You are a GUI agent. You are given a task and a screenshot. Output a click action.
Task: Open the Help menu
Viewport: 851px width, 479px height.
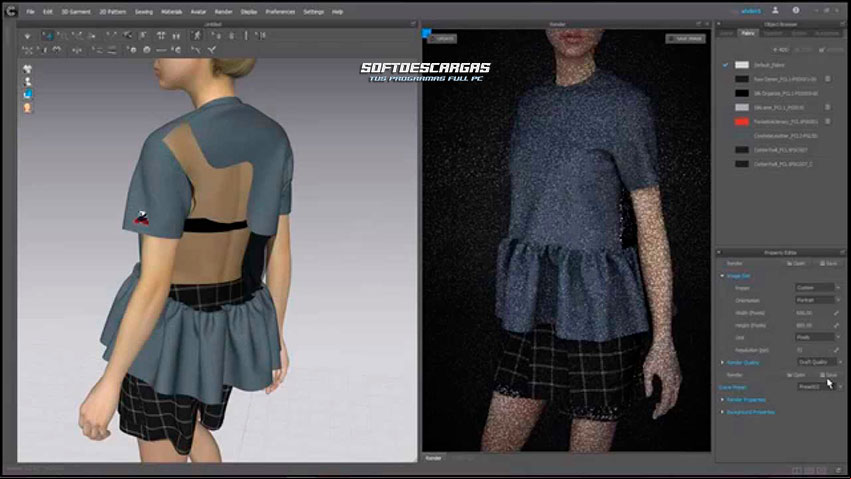tap(338, 11)
